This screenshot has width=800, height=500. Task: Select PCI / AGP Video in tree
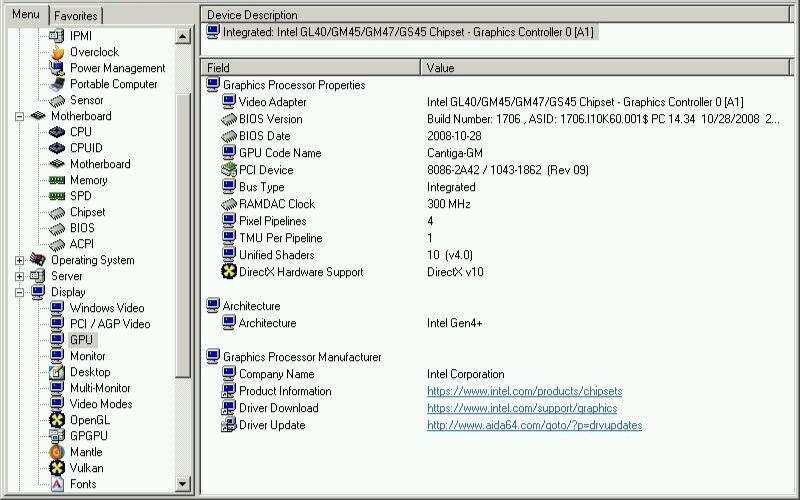point(110,324)
